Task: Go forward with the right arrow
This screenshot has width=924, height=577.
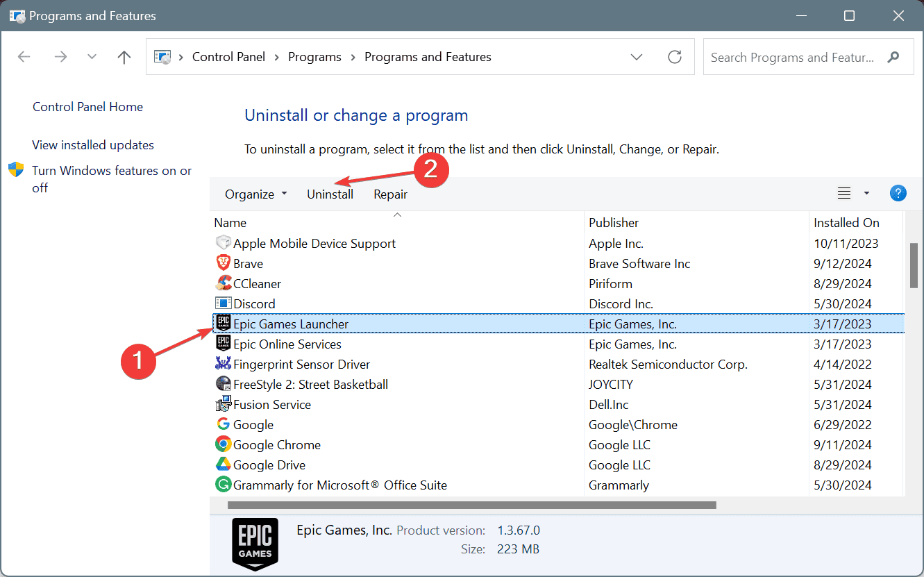Action: [x=60, y=57]
